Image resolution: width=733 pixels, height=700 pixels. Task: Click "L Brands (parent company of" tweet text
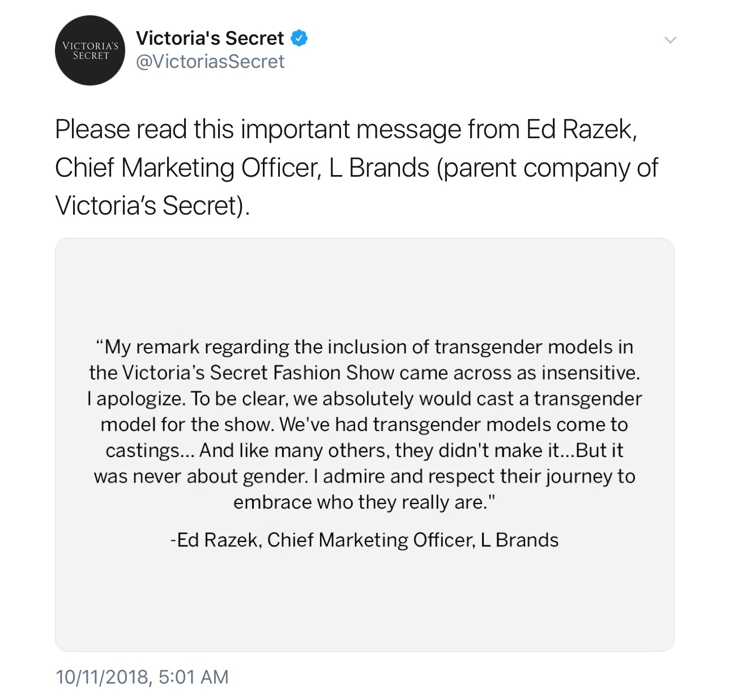click(493, 168)
